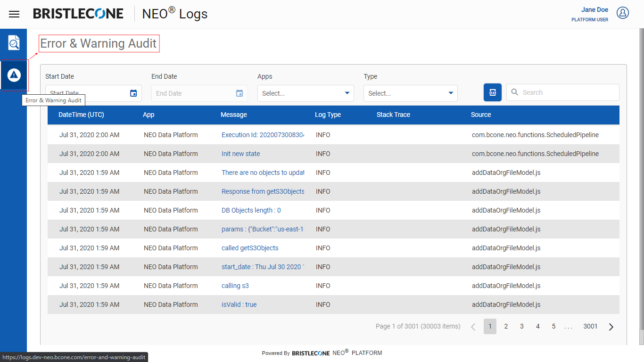
Task: Focus the Search text box
Action: click(x=563, y=92)
